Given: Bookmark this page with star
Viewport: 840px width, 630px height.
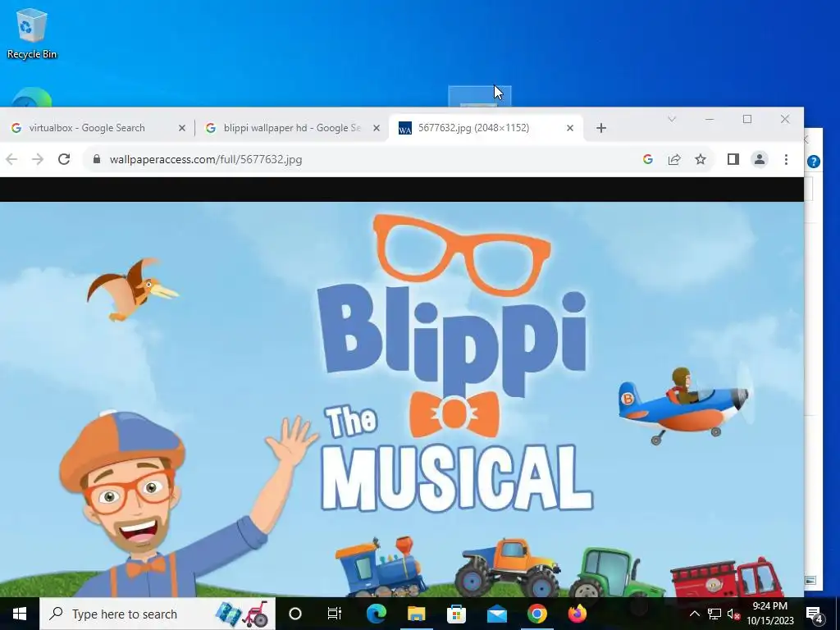Looking at the screenshot, I should (701, 159).
